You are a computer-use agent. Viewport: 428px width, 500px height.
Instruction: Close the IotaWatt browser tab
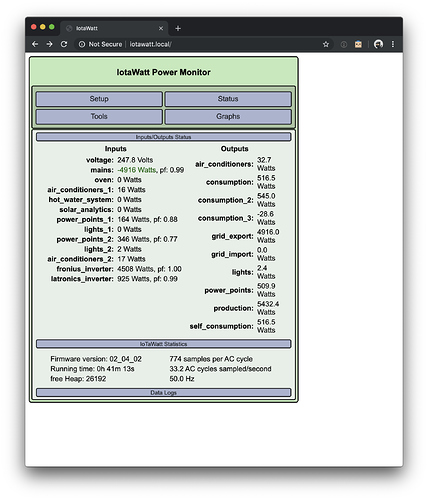pyautogui.click(x=161, y=28)
